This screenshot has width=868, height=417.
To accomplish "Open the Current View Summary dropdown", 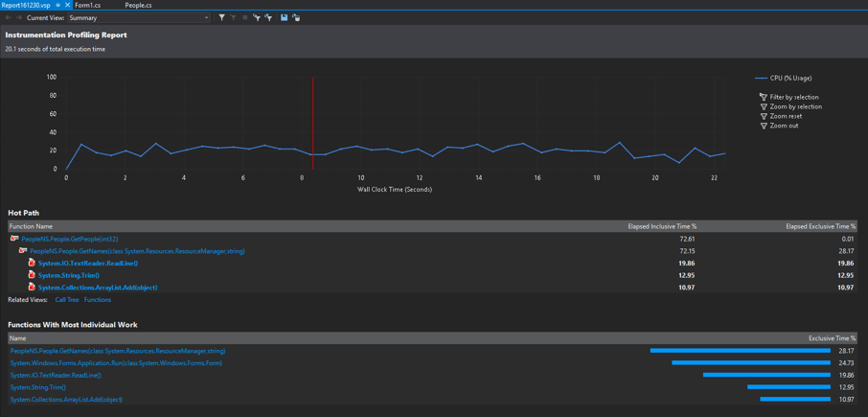I will click(139, 17).
